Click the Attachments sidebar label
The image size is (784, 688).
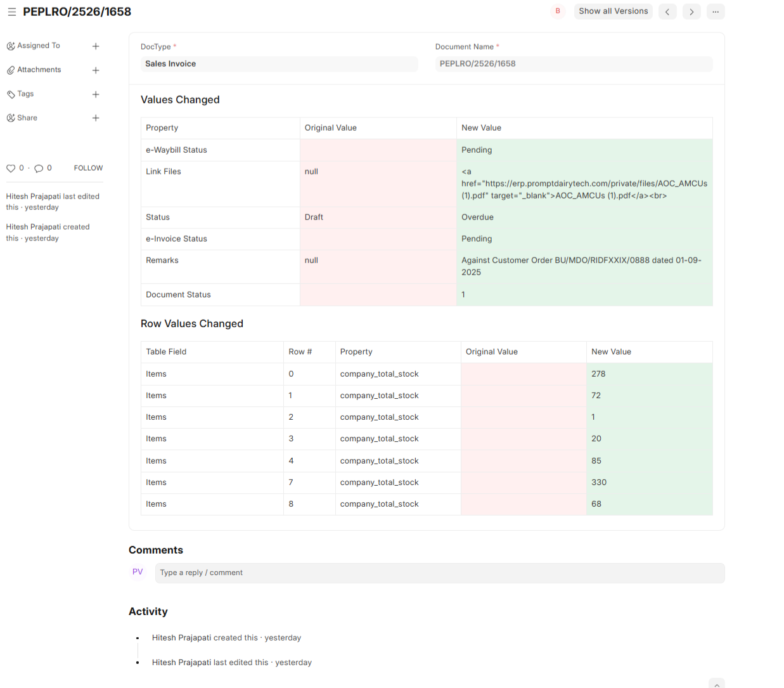pyautogui.click(x=39, y=70)
